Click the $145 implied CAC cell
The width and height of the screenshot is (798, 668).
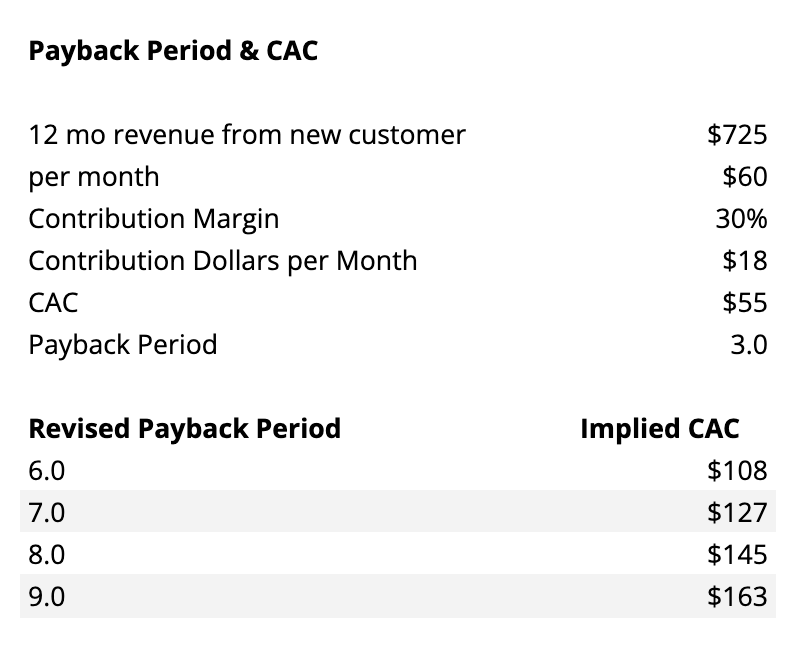[736, 554]
